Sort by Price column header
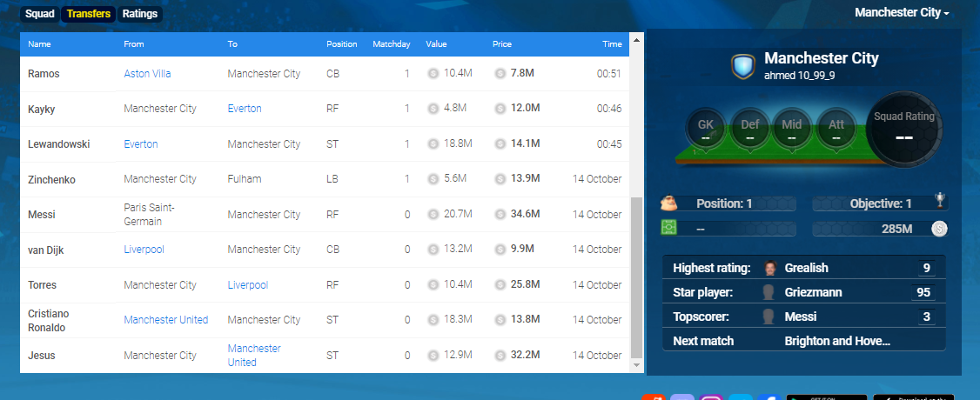 tap(502, 44)
